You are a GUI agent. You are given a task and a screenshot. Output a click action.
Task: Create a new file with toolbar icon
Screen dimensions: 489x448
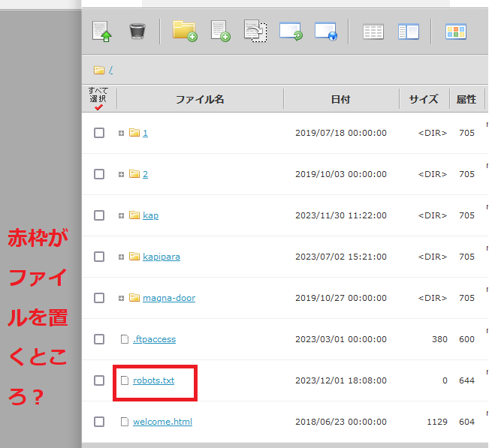[x=220, y=31]
